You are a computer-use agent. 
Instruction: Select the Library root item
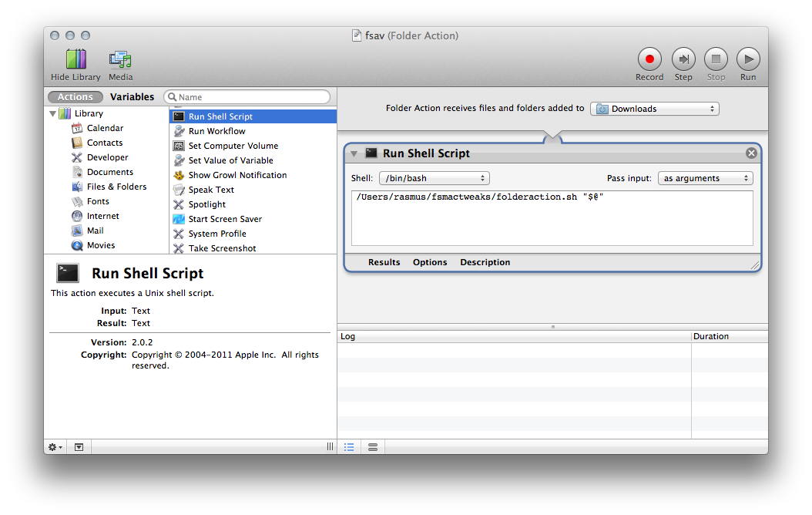[89, 113]
